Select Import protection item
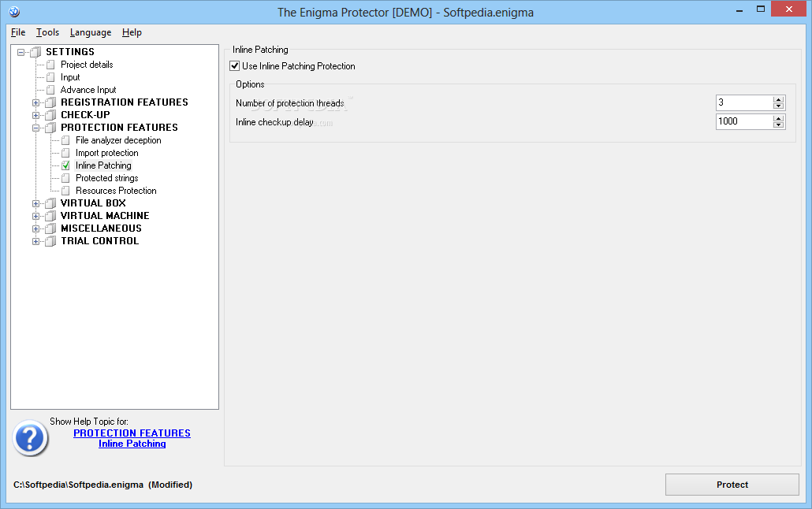 point(106,153)
